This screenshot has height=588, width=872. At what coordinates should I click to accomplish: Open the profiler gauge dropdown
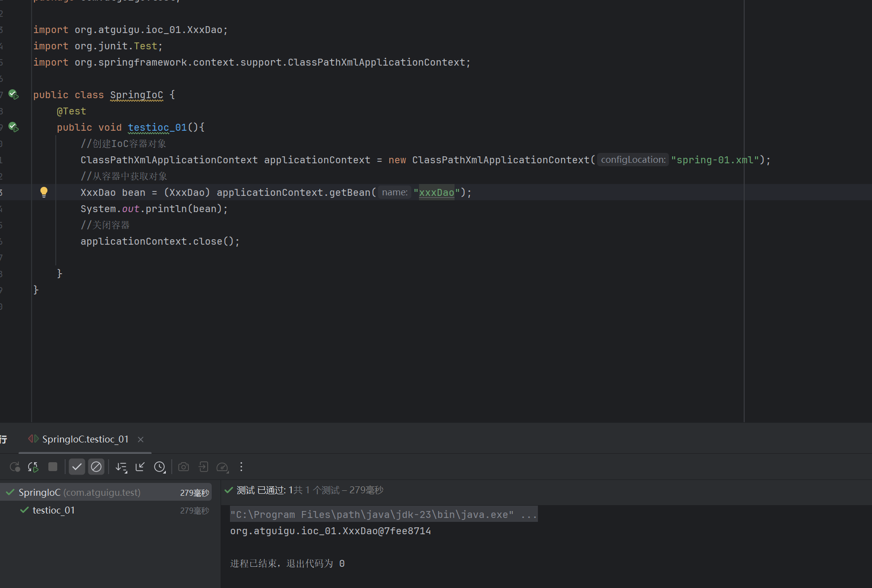click(x=223, y=467)
